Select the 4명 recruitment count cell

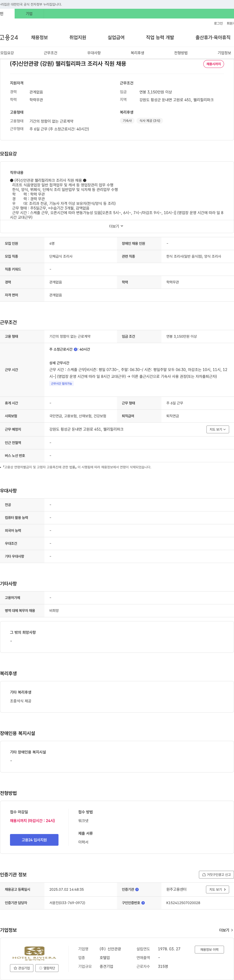click(52, 244)
